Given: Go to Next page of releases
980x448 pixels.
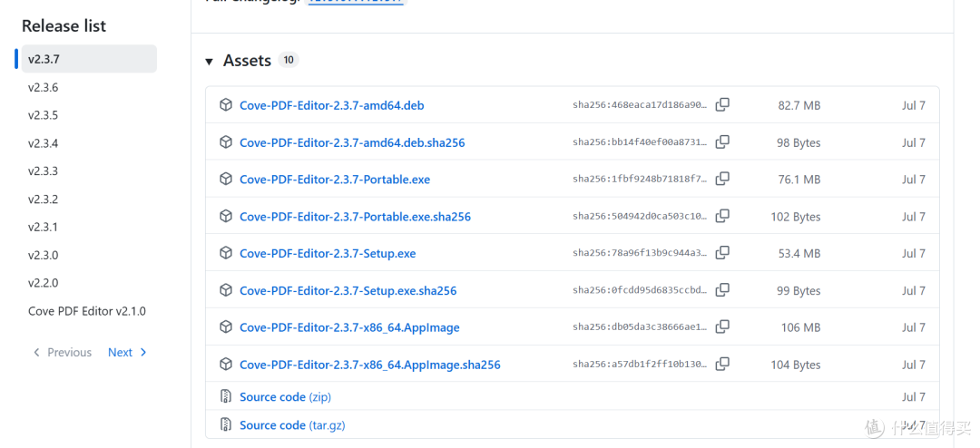Looking at the screenshot, I should pyautogui.click(x=127, y=353).
